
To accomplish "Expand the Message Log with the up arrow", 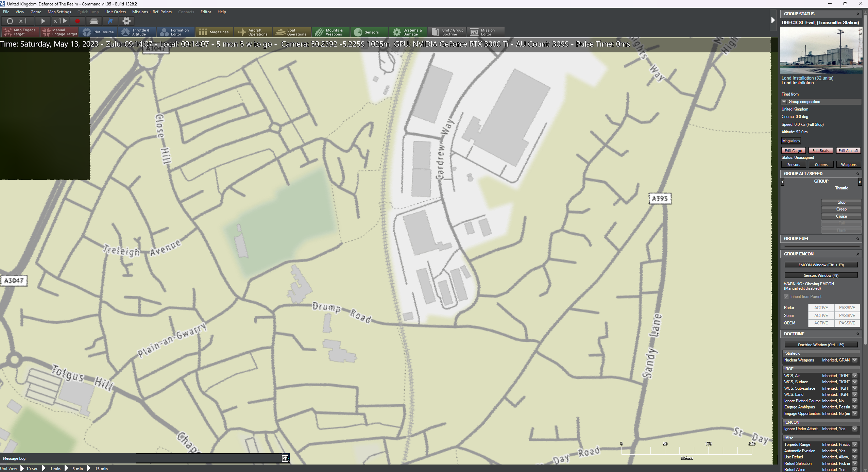I will pyautogui.click(x=285, y=458).
